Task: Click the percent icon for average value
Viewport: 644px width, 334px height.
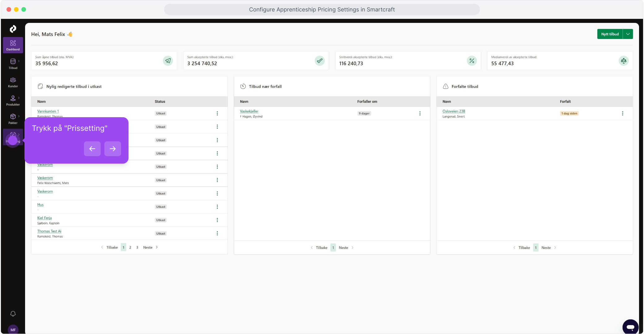Action: (x=472, y=61)
